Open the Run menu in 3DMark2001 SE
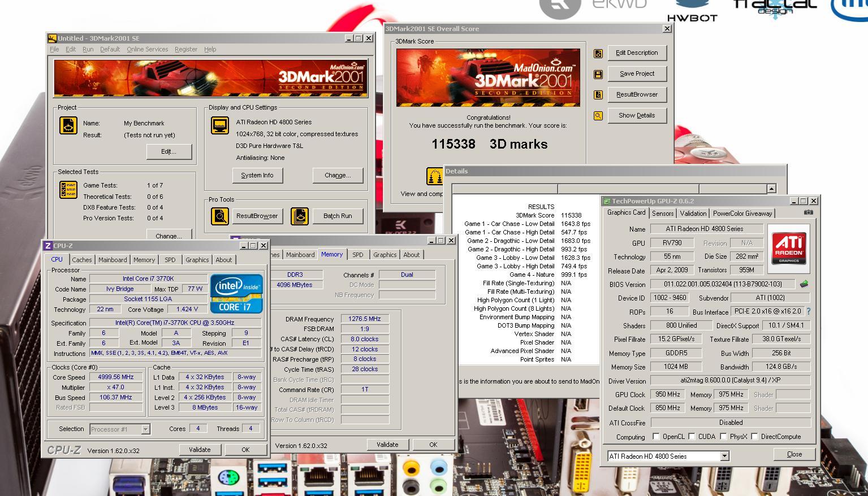This screenshot has width=868, height=496. (x=88, y=50)
